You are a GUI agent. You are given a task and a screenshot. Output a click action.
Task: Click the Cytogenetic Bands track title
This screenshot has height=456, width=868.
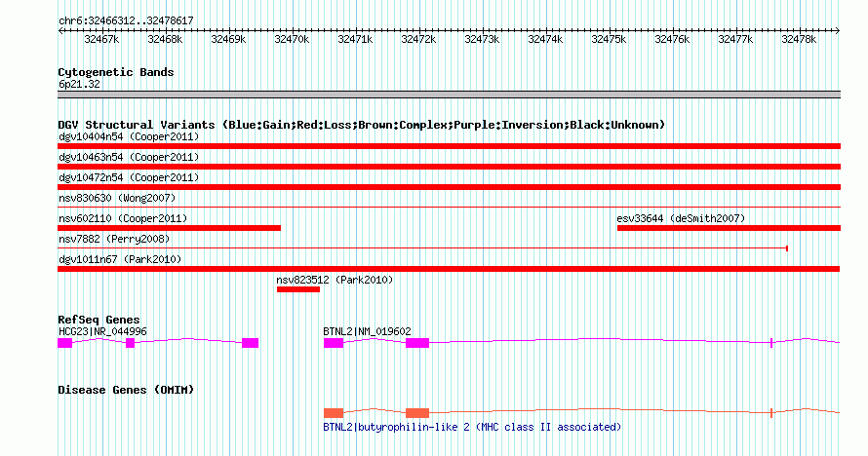tap(116, 72)
